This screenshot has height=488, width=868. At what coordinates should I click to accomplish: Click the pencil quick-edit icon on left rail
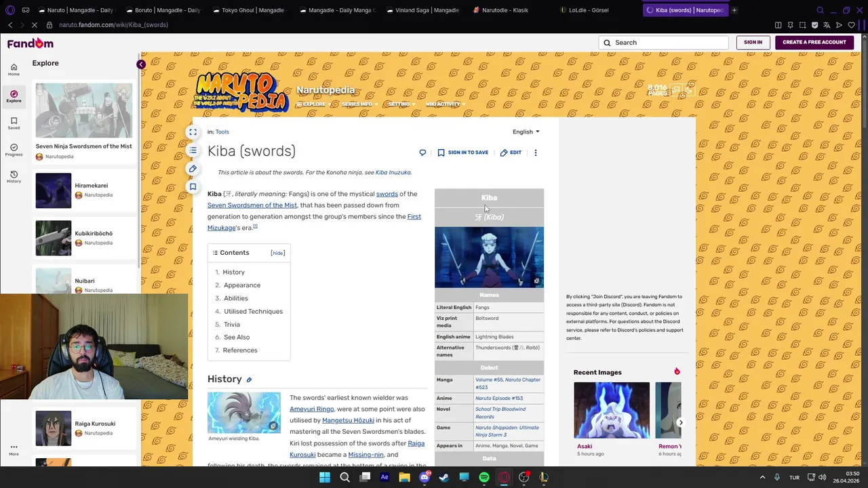click(193, 169)
